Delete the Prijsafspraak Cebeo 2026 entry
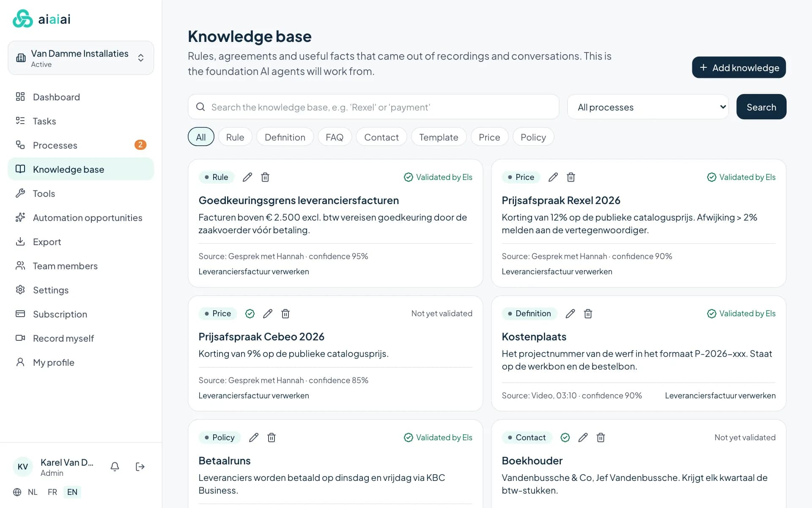Image resolution: width=812 pixels, height=508 pixels. (285, 313)
